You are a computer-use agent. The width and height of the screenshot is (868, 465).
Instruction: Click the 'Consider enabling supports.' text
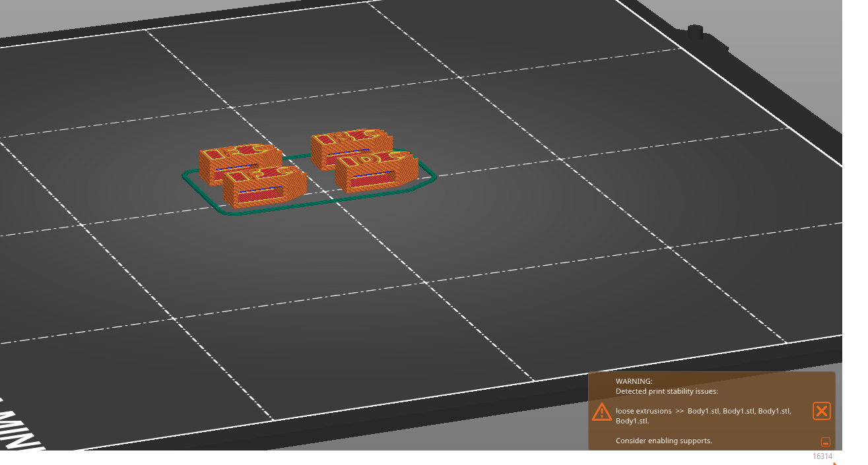click(663, 441)
